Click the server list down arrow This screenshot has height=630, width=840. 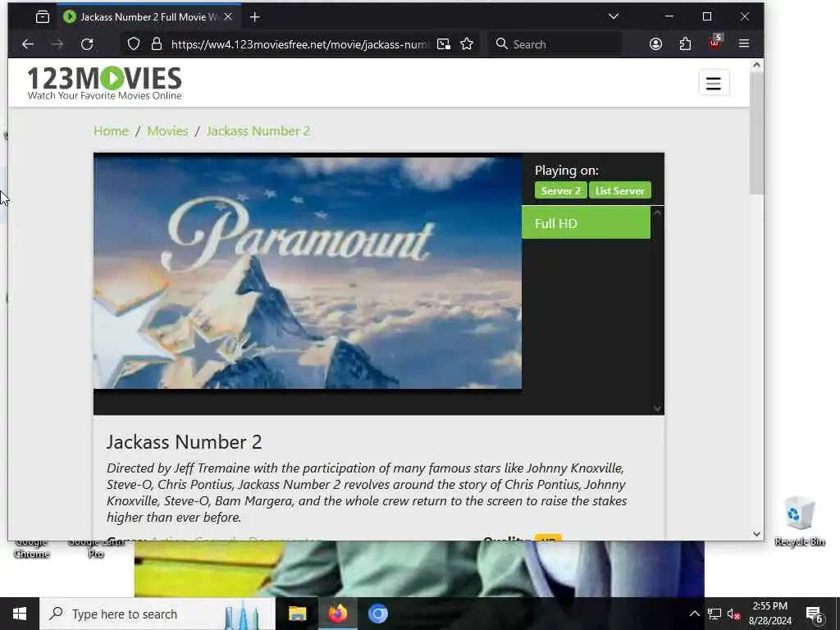click(657, 409)
